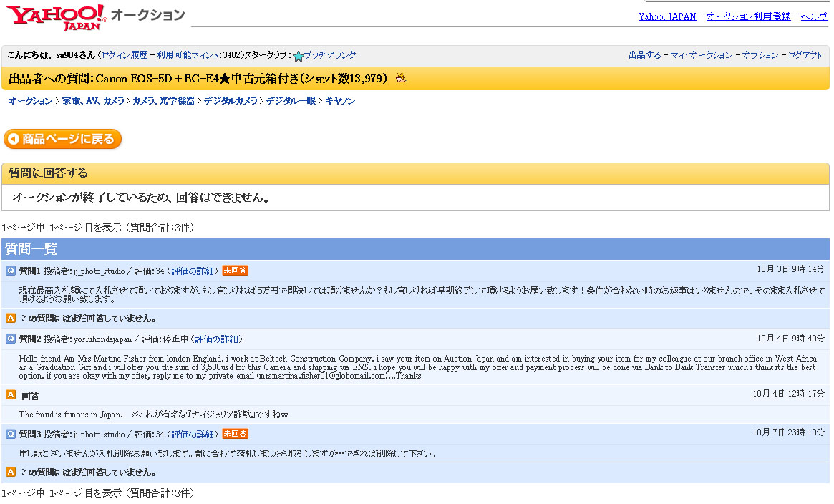834x504 pixels.
Task: Go to 家電、AV、カメラ breadcrumb
Action: 93,101
